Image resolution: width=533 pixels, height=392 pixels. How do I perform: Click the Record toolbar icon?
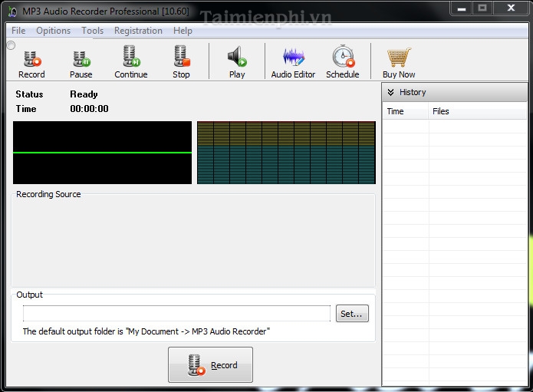pos(31,64)
